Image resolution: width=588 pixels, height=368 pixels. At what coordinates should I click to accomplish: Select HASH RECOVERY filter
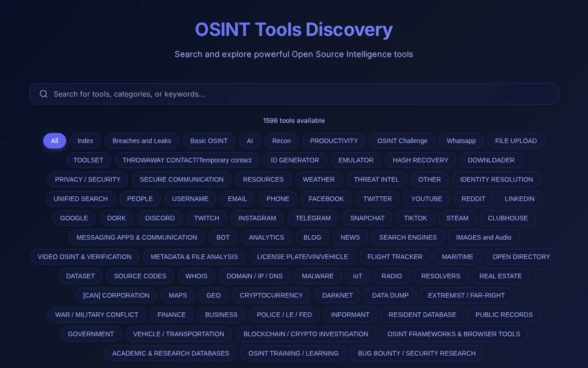(x=421, y=160)
